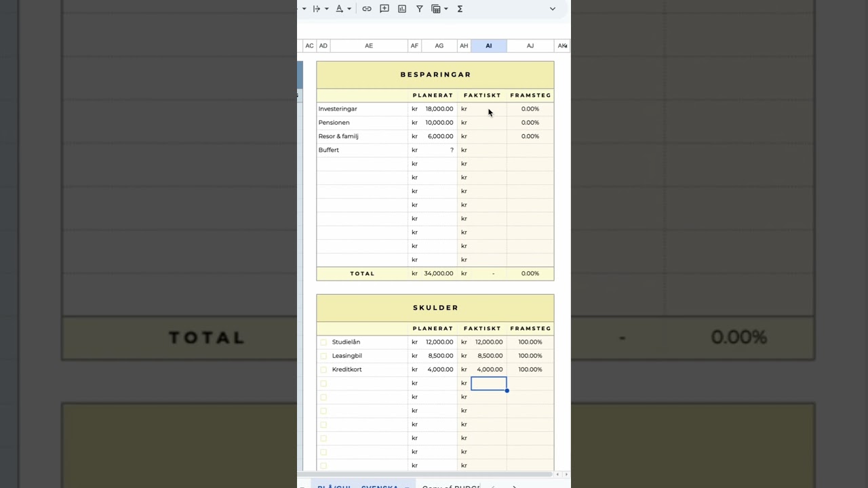Click the Pensionen row label
Screen dimensions: 868x488
click(334, 123)
